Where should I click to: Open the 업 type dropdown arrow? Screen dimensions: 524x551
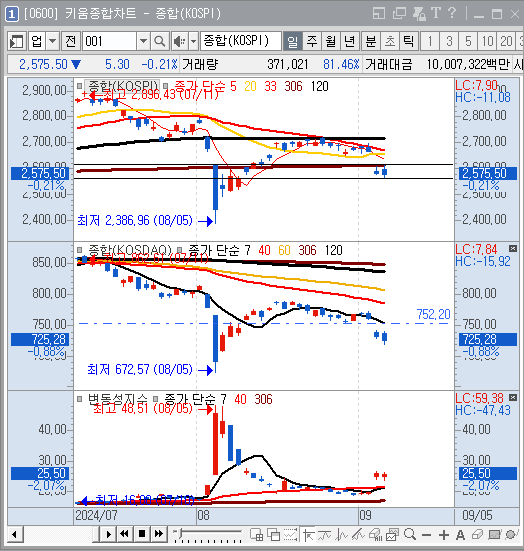(x=52, y=41)
